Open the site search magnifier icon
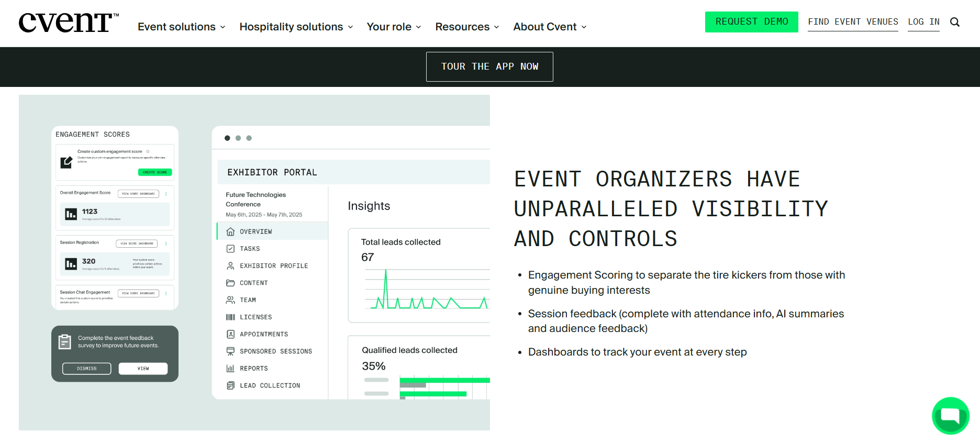 click(x=955, y=22)
